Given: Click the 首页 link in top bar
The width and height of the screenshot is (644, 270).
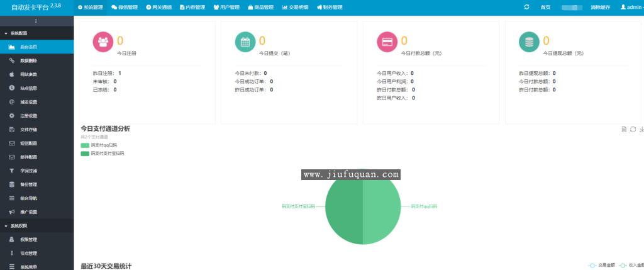Looking at the screenshot, I should 545,8.
